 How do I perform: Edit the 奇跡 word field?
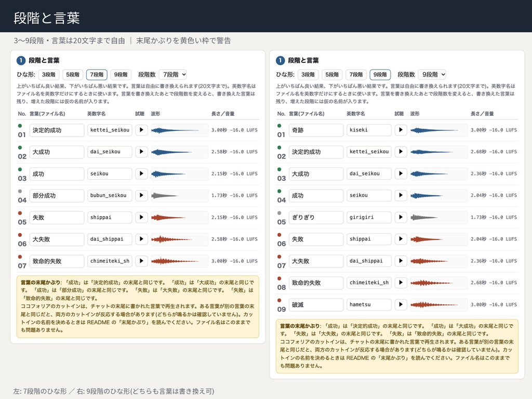point(316,130)
